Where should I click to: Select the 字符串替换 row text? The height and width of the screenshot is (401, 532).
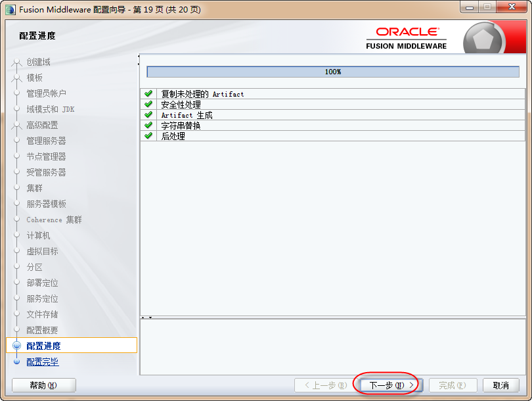181,126
